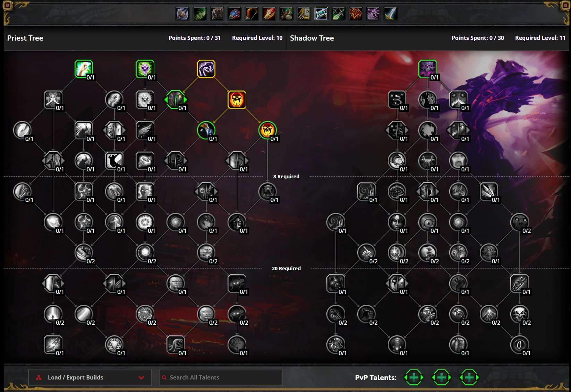
Task: Select the gold-bordered square flaming skull talent
Action: coord(237,100)
